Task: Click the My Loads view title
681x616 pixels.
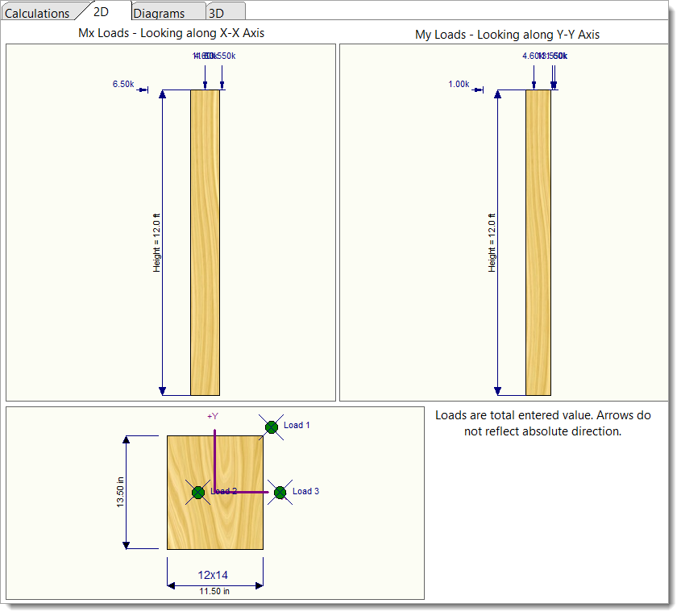Action: (507, 34)
